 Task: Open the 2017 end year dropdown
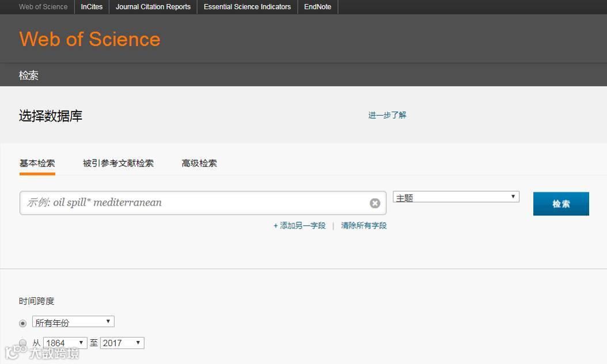pyautogui.click(x=122, y=343)
